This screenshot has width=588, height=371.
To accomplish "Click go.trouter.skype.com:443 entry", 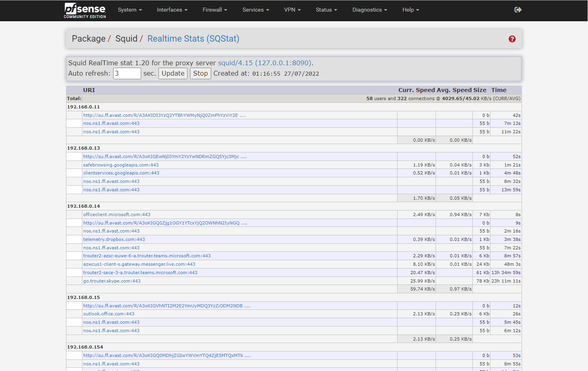I will click(112, 281).
